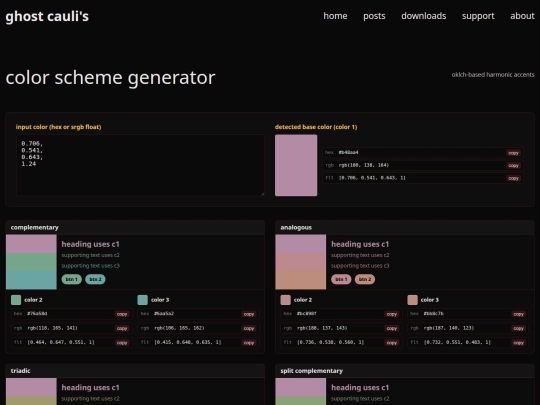Visit the support page
The image size is (540, 405).
(x=478, y=16)
